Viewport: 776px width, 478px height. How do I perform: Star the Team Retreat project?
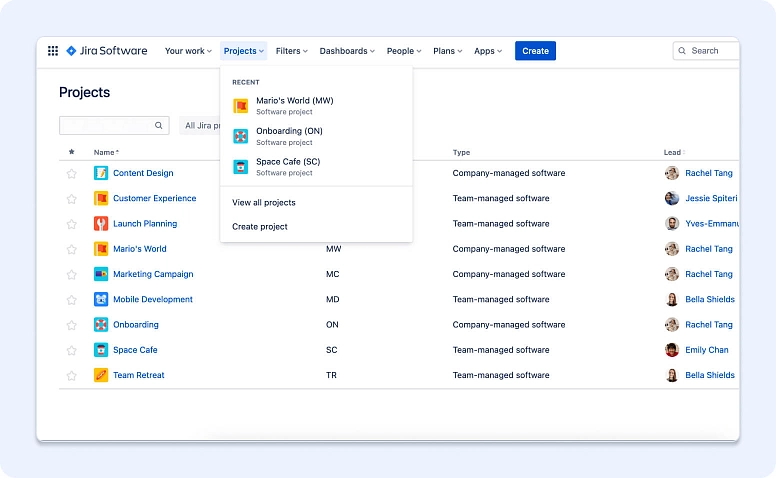coord(72,375)
